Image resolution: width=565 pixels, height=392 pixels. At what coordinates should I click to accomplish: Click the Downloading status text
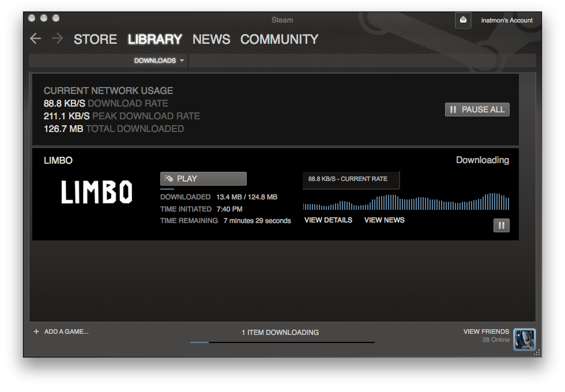coord(483,160)
